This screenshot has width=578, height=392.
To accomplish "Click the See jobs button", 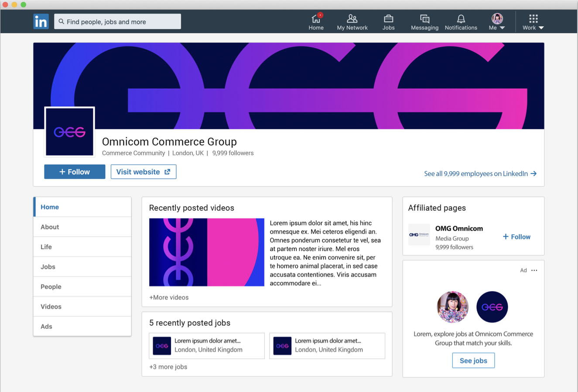I will click(x=473, y=361).
